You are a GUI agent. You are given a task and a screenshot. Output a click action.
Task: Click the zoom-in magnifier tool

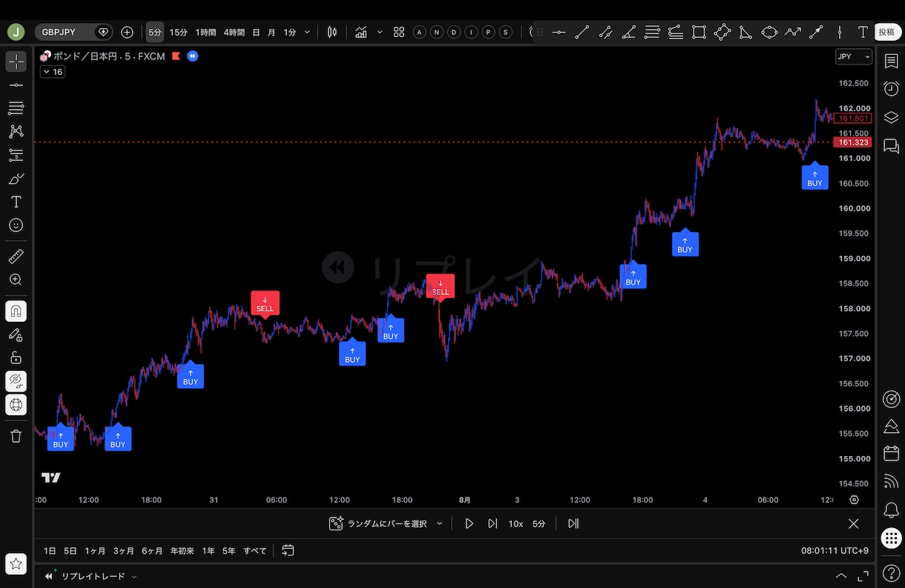[x=16, y=280]
